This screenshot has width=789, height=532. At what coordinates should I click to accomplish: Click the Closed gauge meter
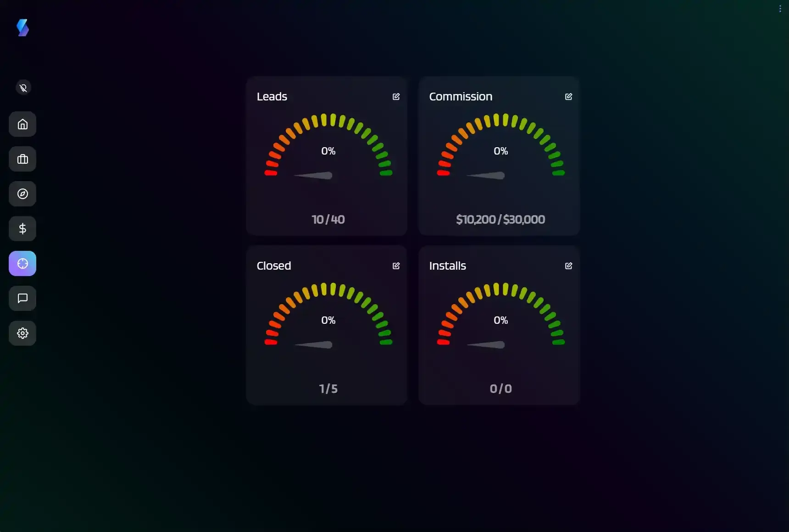click(328, 316)
